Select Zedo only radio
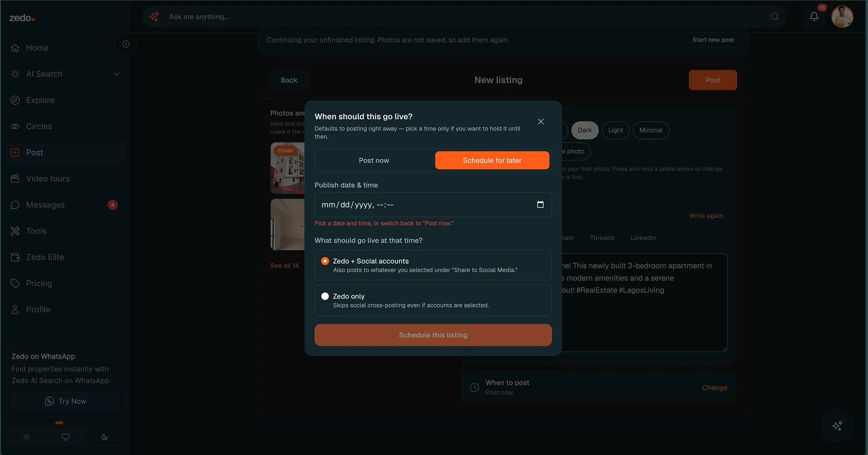This screenshot has width=868, height=455. [x=325, y=296]
